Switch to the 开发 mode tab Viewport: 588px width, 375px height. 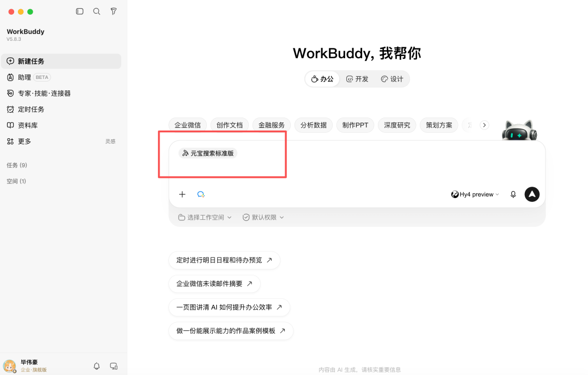357,79
